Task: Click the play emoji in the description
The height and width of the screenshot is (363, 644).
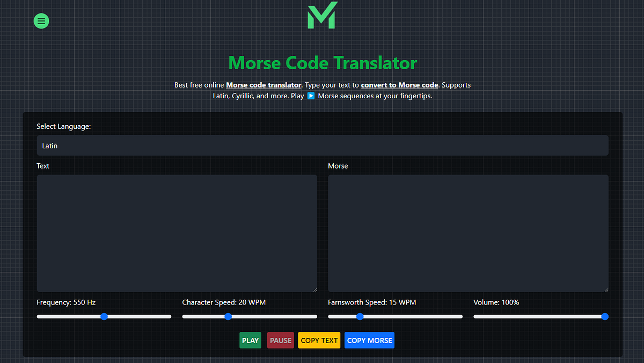Action: pyautogui.click(x=311, y=96)
